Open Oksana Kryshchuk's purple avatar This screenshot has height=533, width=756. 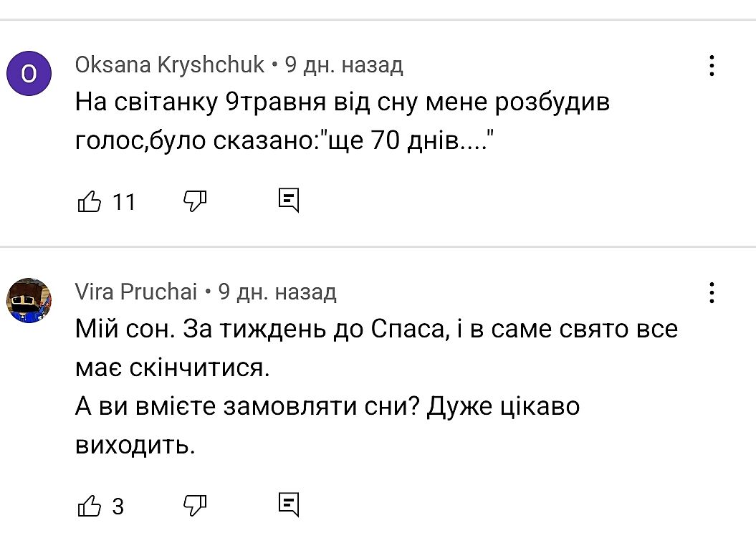(x=29, y=73)
